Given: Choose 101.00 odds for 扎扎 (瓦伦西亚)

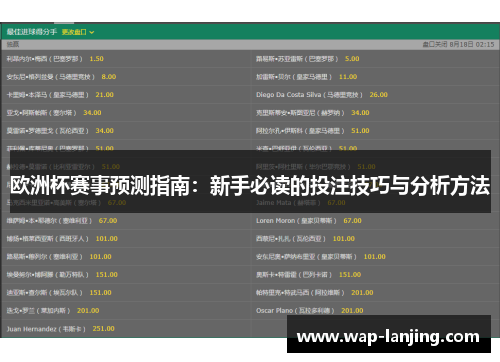Looking at the screenshot, I should 344,239.
